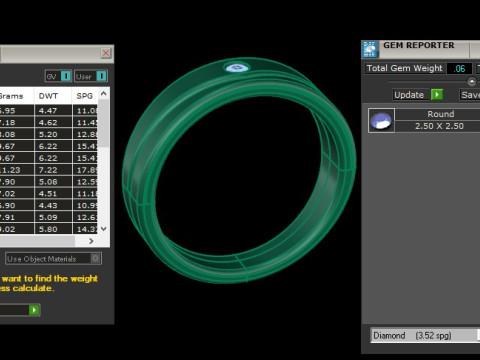The image size is (480, 360).
Task: Select the DWT cell 5.09
Action: pyautogui.click(x=53, y=217)
